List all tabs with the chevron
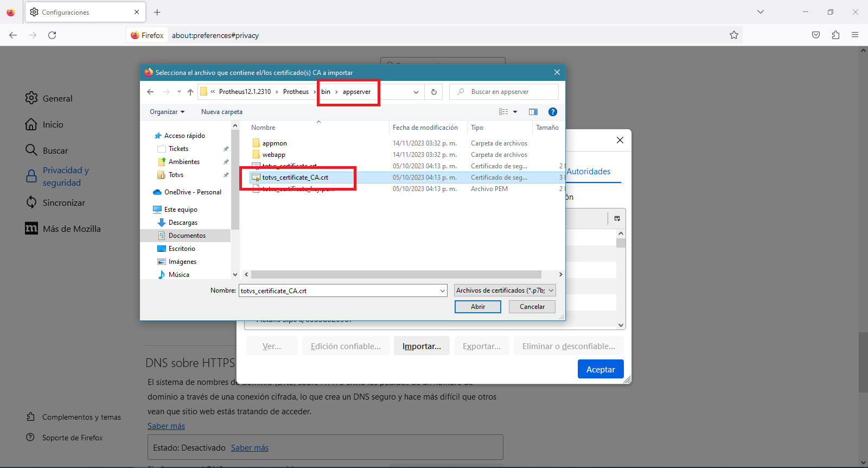 761,12
